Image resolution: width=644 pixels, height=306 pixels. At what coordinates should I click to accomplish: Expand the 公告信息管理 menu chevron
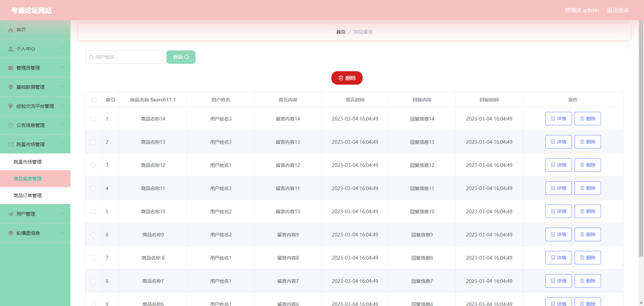[x=62, y=125]
